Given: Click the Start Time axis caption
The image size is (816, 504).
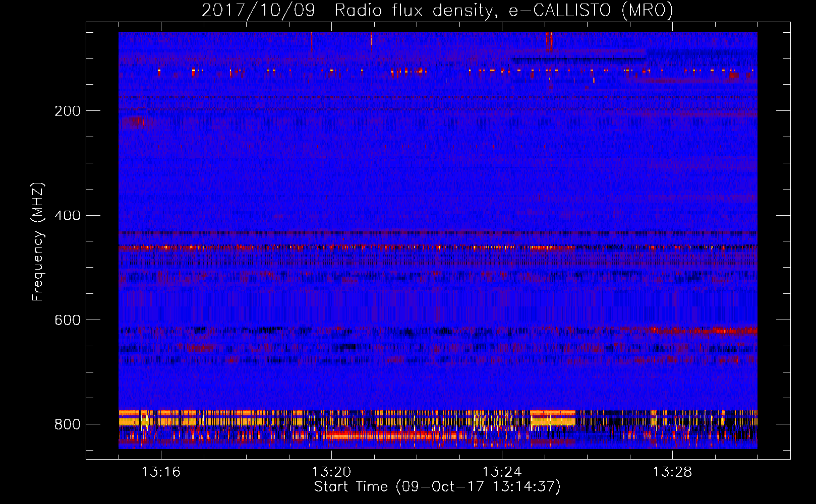Looking at the screenshot, I should 437,487.
